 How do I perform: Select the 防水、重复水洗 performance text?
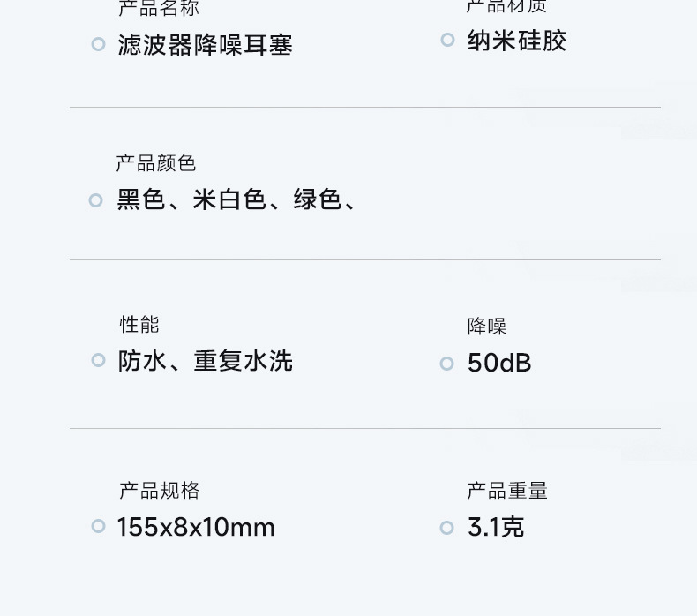click(205, 361)
